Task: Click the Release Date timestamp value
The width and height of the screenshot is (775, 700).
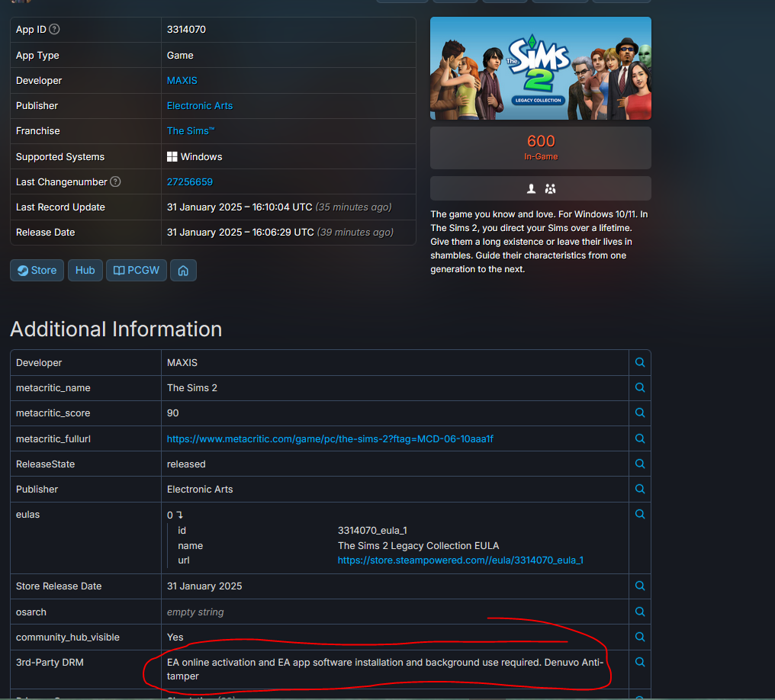Action: 280,232
